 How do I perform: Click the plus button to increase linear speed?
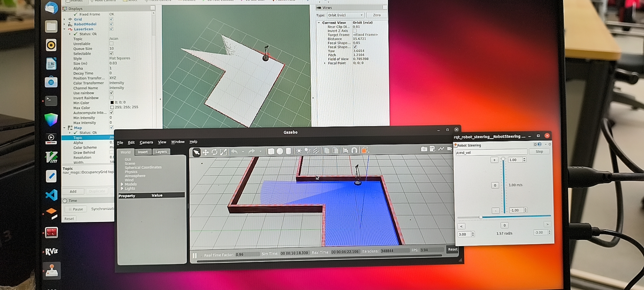[494, 160]
